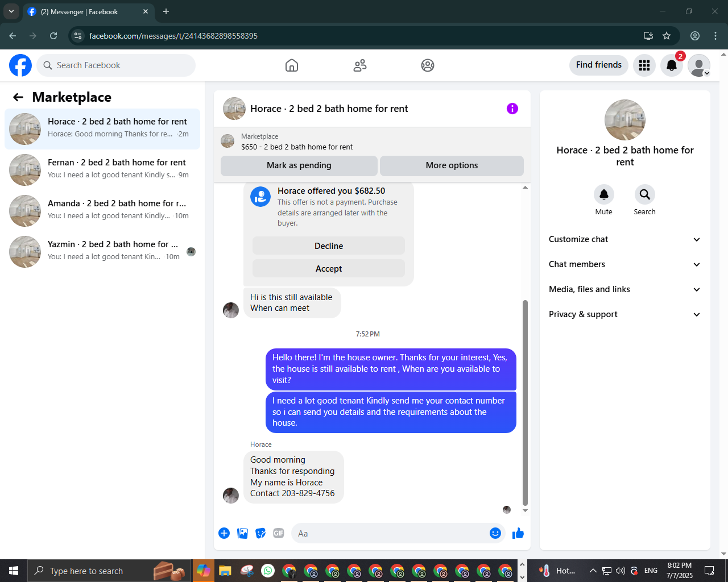Viewport: 728px width, 582px height.
Task: Open the Facebook menu grid icon
Action: click(644, 65)
